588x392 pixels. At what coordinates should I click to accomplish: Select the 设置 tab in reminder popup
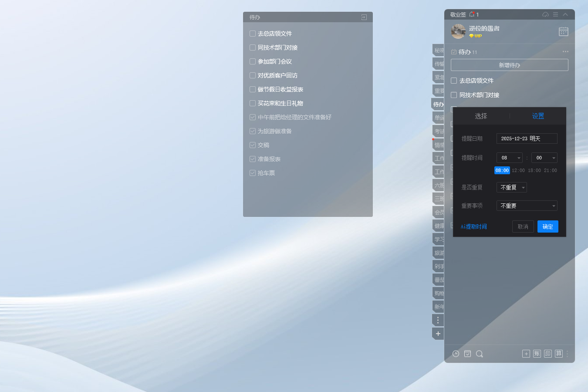tap(538, 116)
